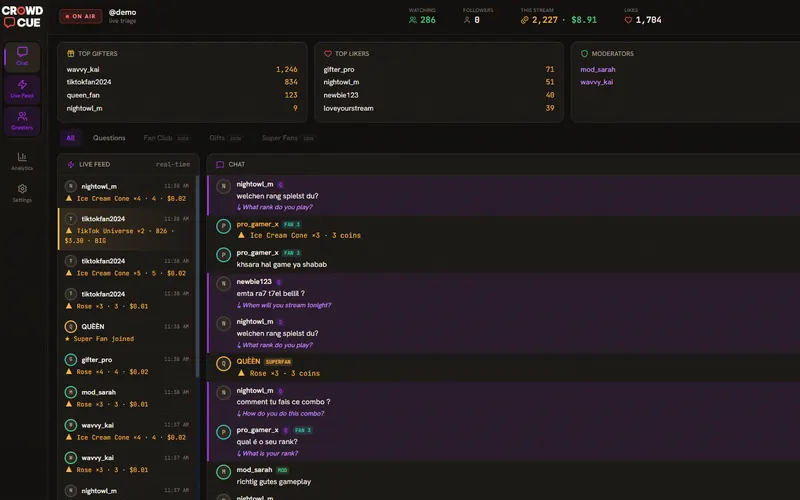Viewport: 800px width, 500px height.
Task: Click message 'richtig gutes gameplay'
Action: tap(273, 482)
